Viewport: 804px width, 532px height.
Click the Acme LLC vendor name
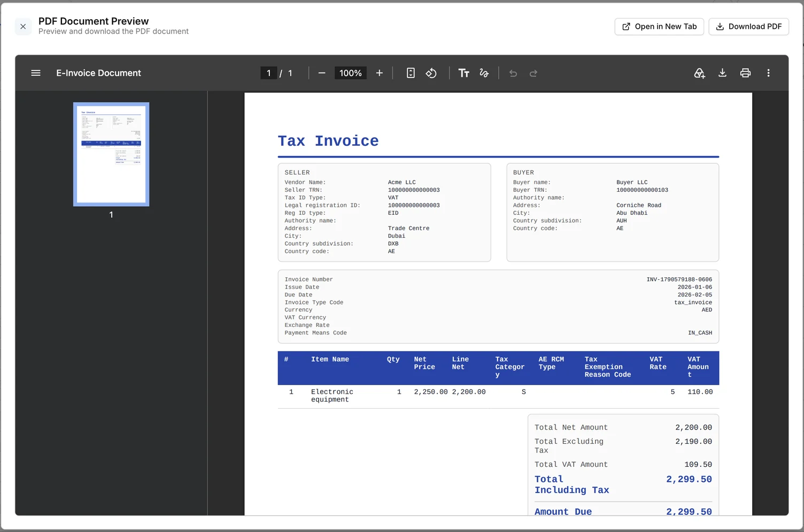click(x=402, y=182)
